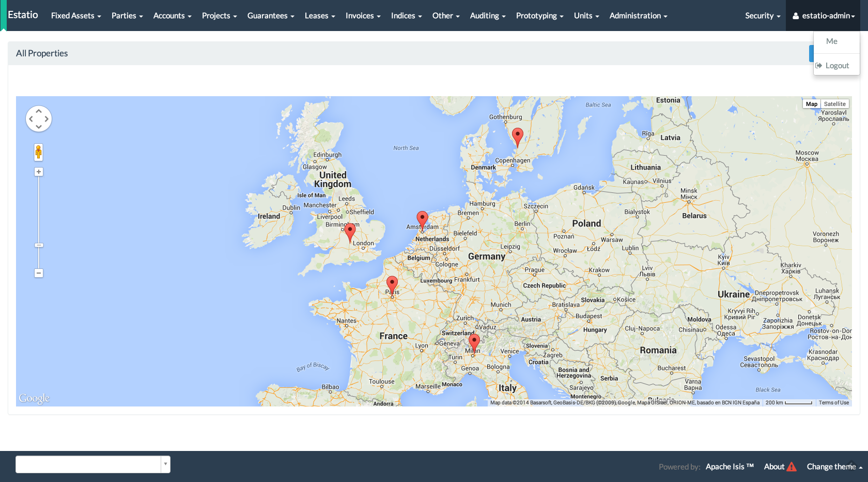Open the Security menu

tap(763, 16)
